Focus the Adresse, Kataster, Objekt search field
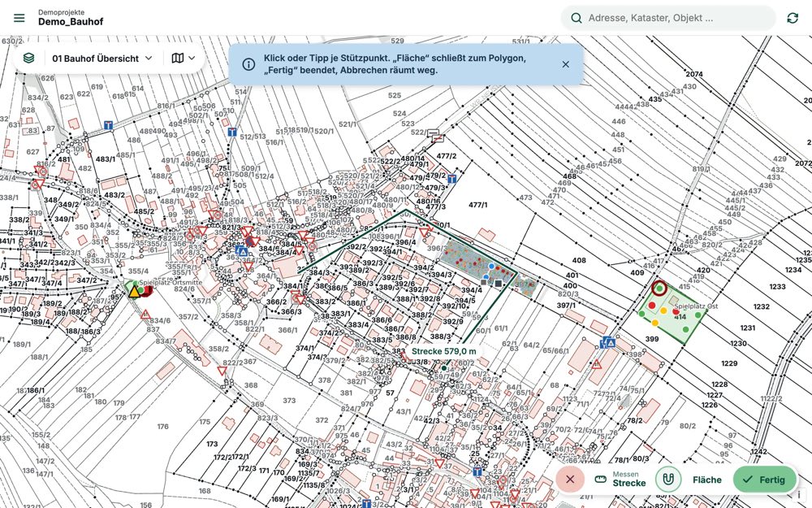 click(x=668, y=18)
